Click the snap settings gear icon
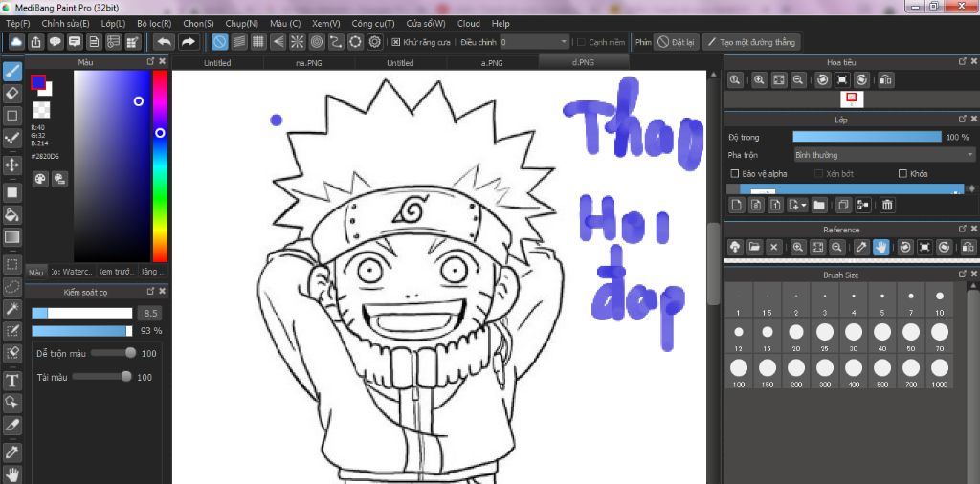Screen dimensions: 980x484 374,42
